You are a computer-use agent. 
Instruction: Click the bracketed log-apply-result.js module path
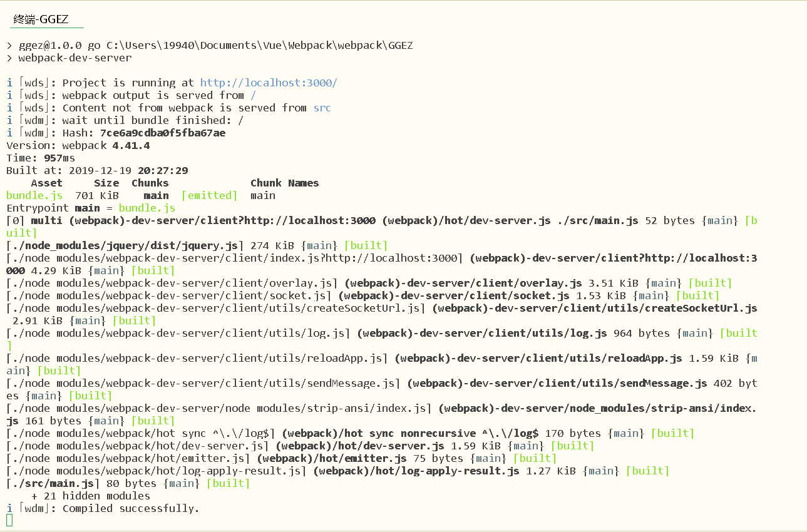click(x=157, y=471)
